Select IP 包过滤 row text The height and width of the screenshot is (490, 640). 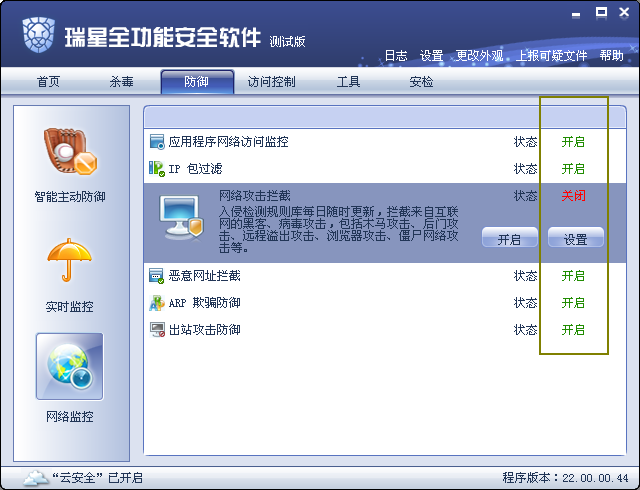pos(196,169)
